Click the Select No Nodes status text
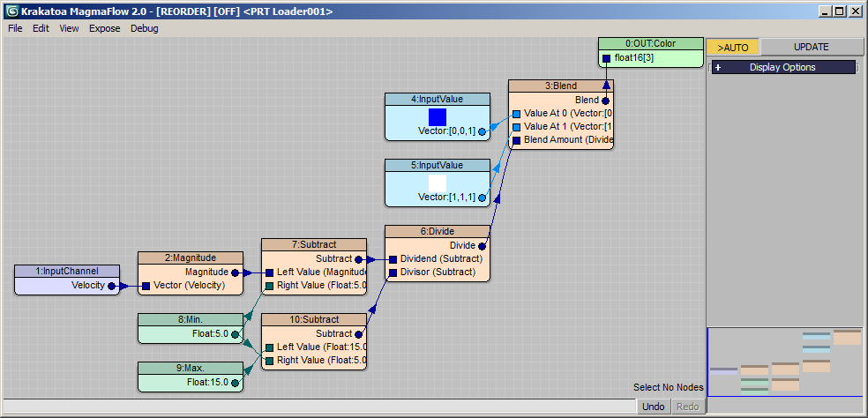 tap(669, 387)
